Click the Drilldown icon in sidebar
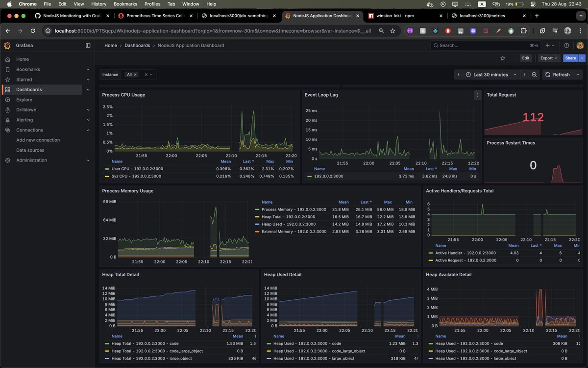588x368 pixels. [7, 110]
